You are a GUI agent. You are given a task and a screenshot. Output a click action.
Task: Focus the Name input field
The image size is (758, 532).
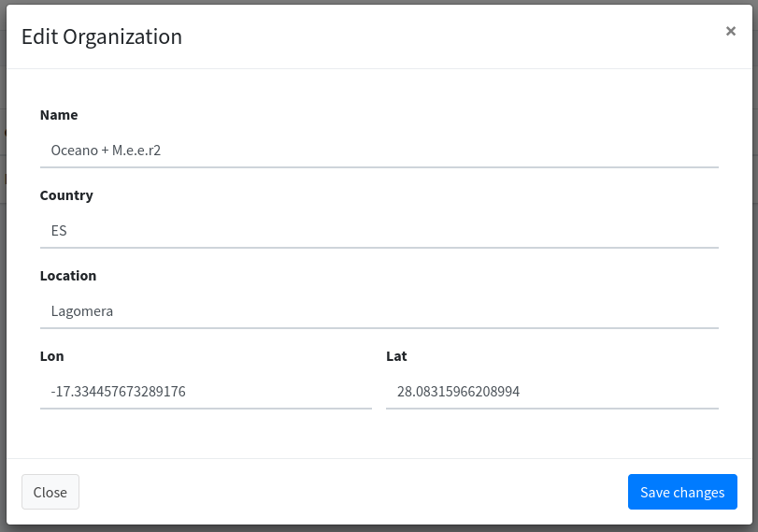[379, 150]
